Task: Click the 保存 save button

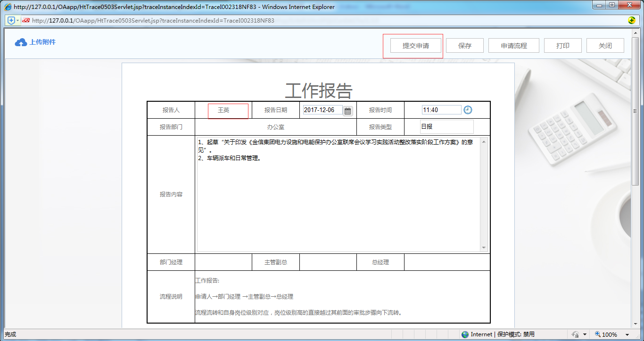Action: (464, 45)
